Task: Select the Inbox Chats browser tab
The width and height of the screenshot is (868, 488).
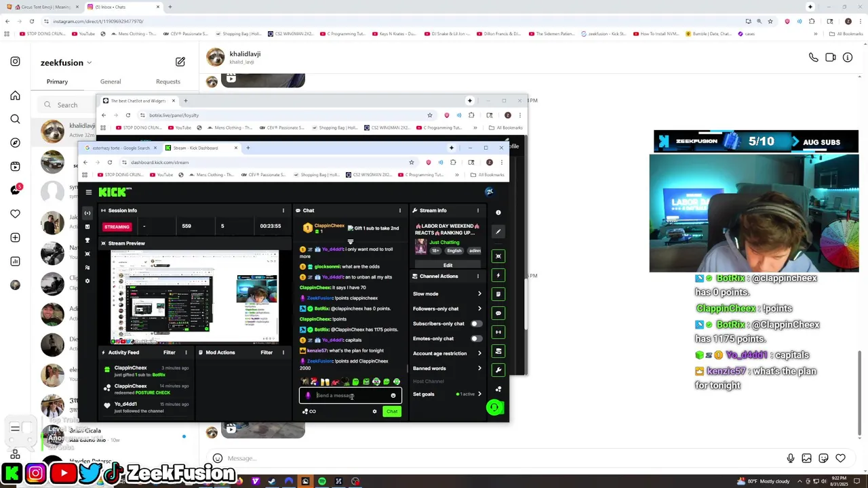Action: pyautogui.click(x=124, y=7)
